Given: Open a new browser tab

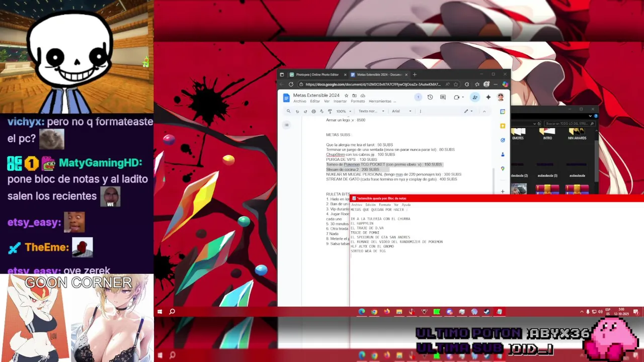Looking at the screenshot, I should coord(415,74).
